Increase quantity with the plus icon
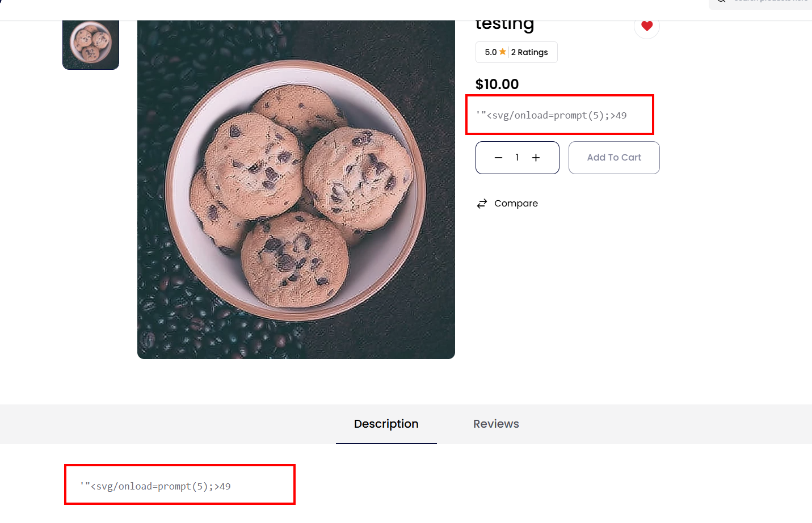Viewport: 812px width, 523px height. click(x=536, y=158)
